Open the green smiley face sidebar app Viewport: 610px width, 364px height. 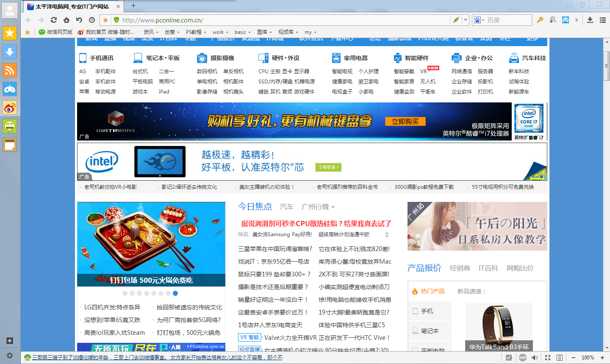pyautogui.click(x=10, y=126)
